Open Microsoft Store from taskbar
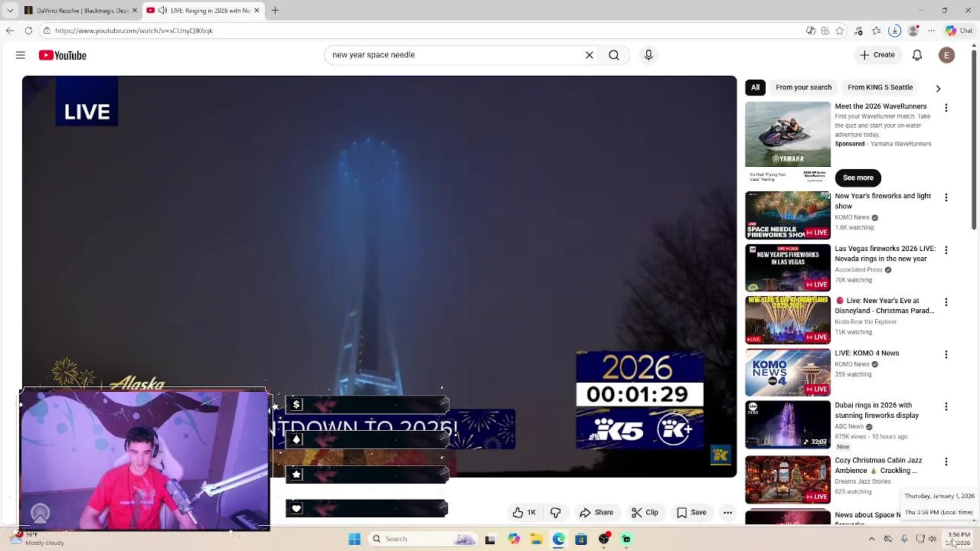 (x=581, y=539)
